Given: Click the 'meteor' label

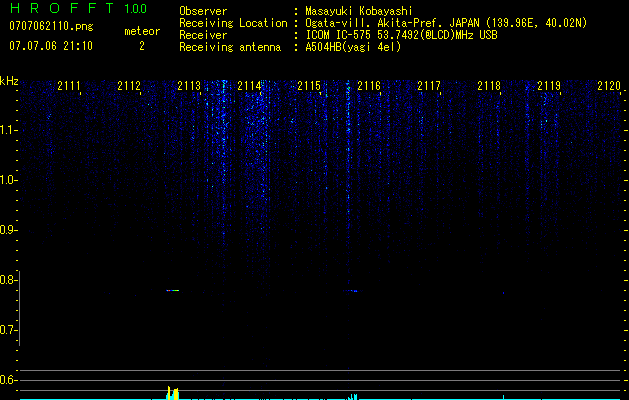Looking at the screenshot, I should tap(142, 31).
